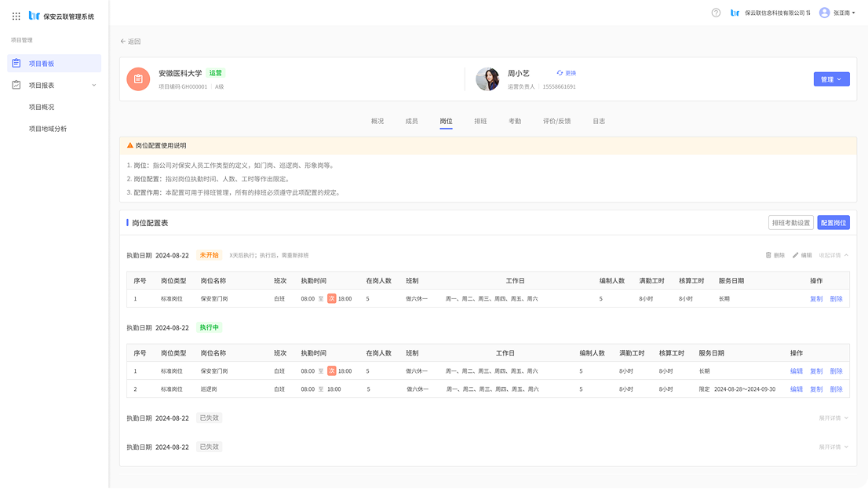The image size is (868, 489).
Task: Click the 周小艺 manager avatar photo
Action: click(x=487, y=79)
